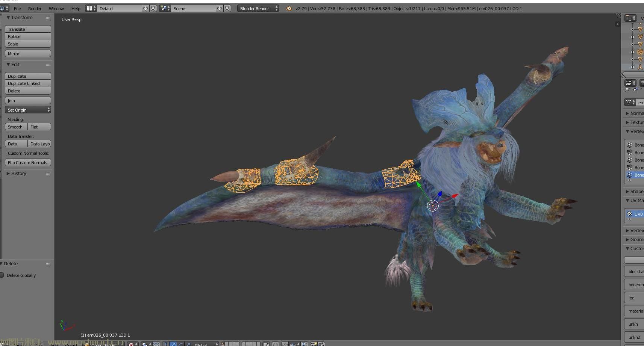Collapse the Vertex Groups panel

coord(627,131)
